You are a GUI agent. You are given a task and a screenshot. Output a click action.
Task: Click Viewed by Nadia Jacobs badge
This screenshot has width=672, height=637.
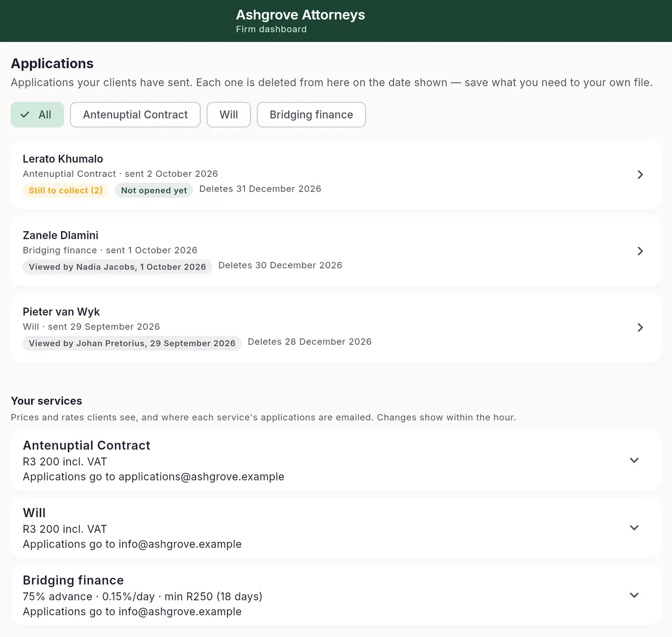coord(118,267)
